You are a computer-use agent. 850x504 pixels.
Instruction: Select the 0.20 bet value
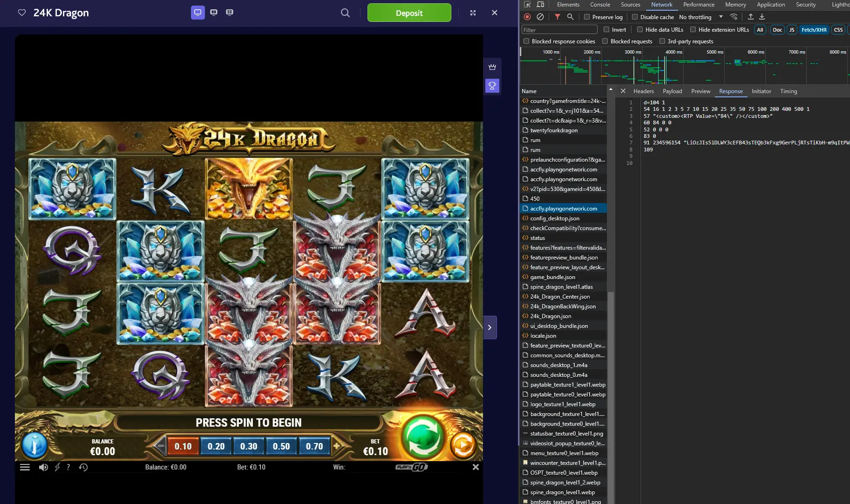[x=216, y=446]
